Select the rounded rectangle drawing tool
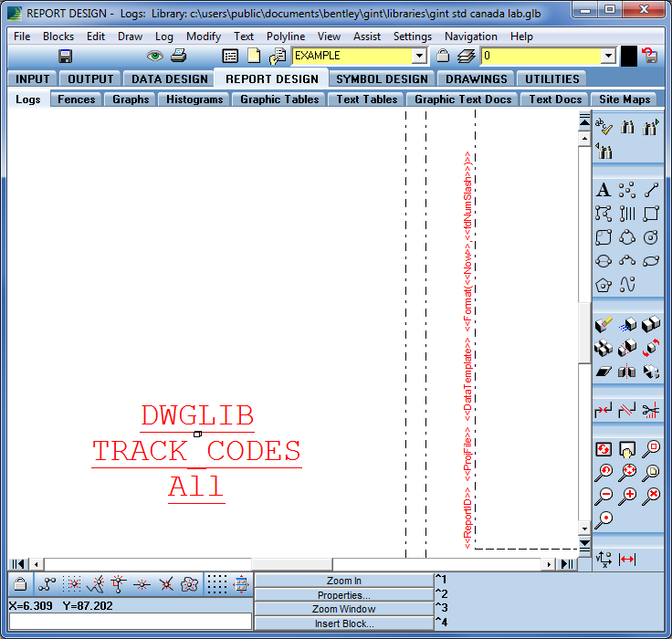Viewport: 672px width, 639px height. coord(604,237)
